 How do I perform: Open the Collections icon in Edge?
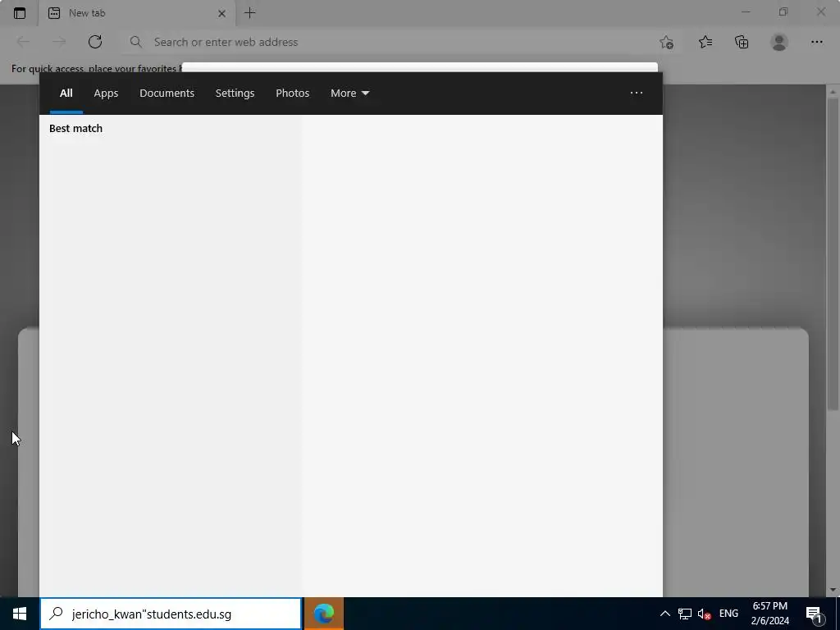(x=742, y=42)
